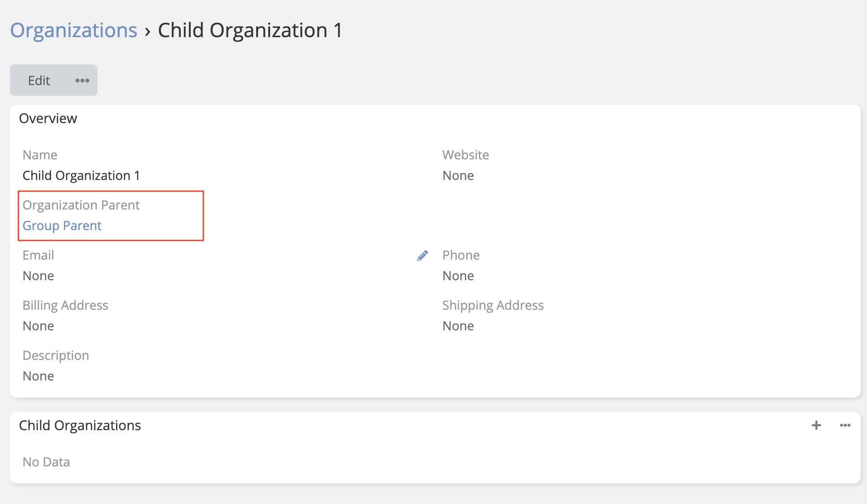Click the No Data text

point(46,462)
